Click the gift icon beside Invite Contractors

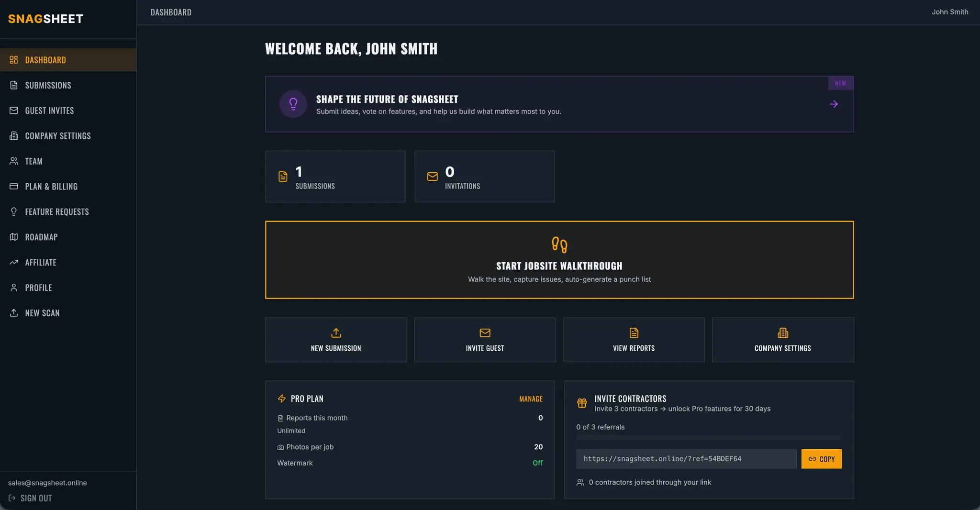click(582, 403)
